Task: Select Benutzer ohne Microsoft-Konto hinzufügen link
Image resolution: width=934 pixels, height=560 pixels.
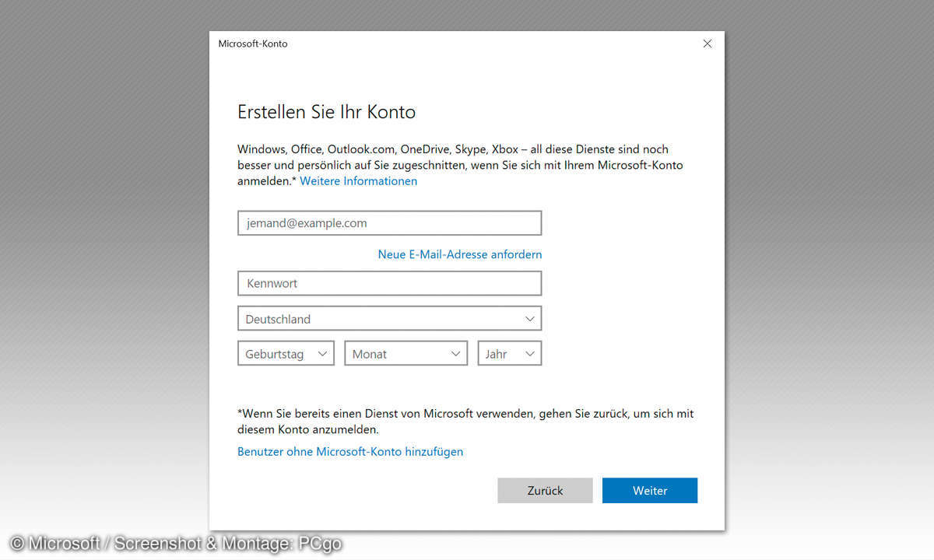Action: 350,451
